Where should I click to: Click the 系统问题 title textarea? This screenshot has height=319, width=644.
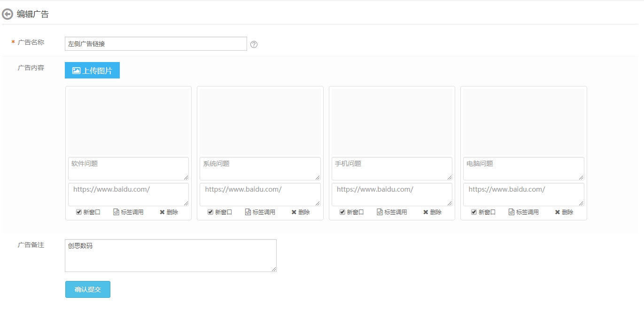pyautogui.click(x=260, y=169)
